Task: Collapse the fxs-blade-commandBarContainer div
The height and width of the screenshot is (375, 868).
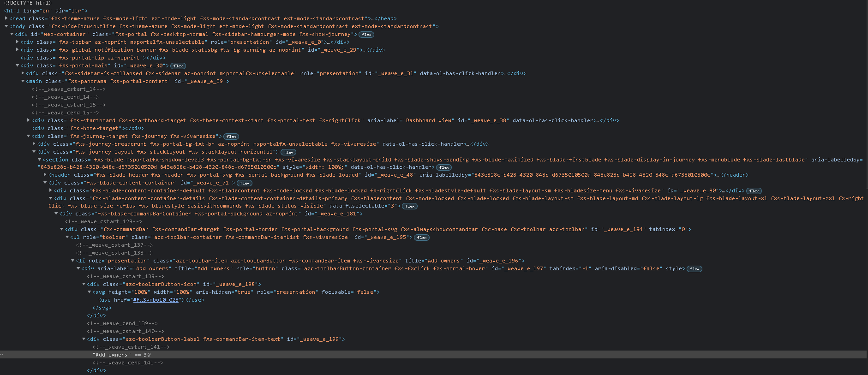Action: tap(56, 214)
